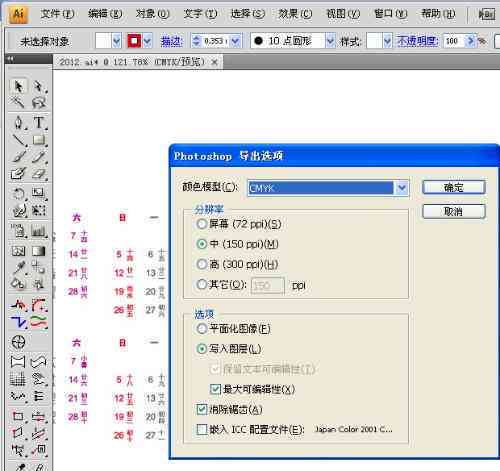Select the Lasso tool
500x471 pixels.
click(x=39, y=102)
